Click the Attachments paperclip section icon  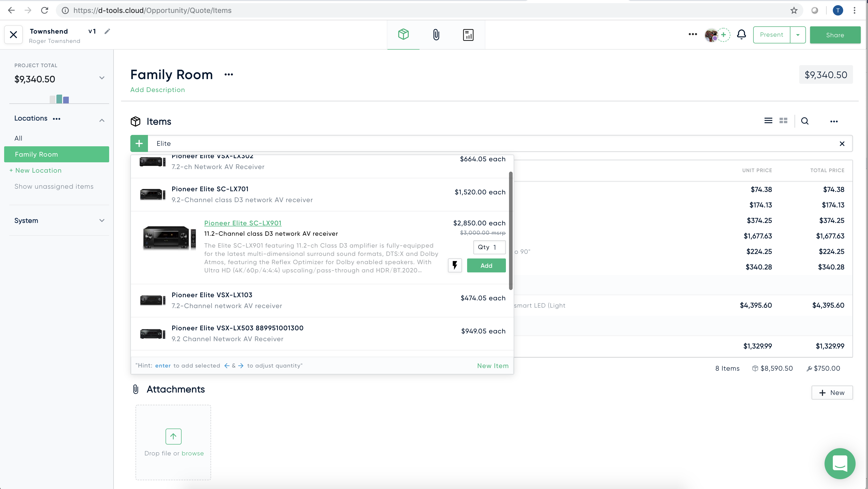coord(136,389)
